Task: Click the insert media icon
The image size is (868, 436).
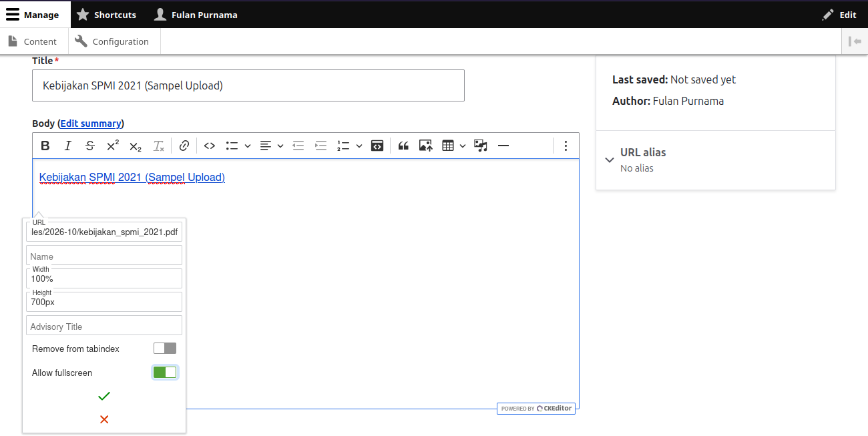Action: [x=481, y=146]
